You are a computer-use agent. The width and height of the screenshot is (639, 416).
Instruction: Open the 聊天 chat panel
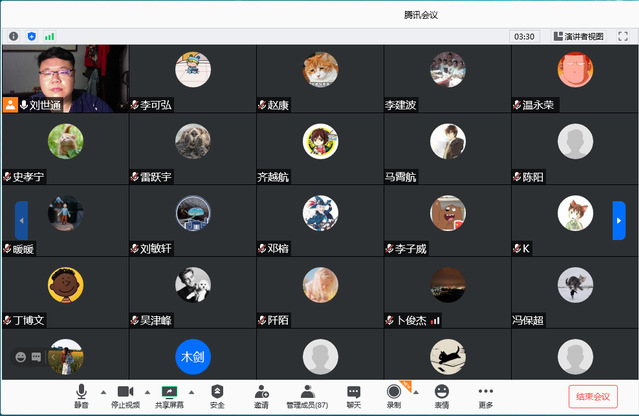point(353,396)
